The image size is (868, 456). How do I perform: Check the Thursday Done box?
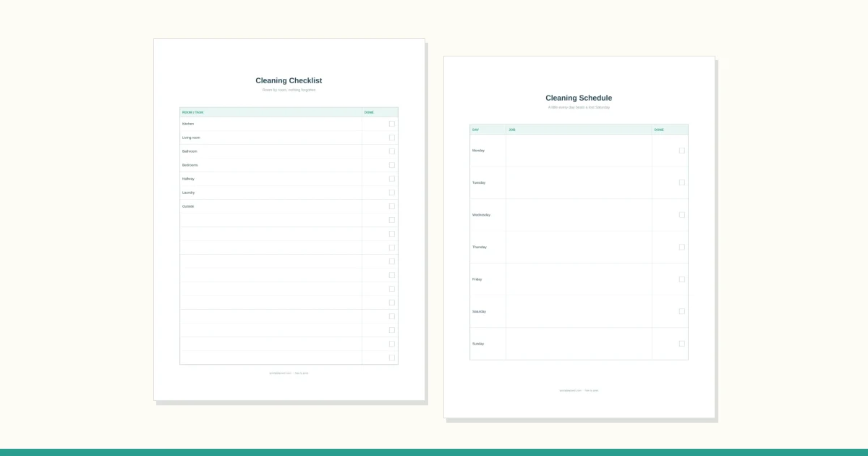682,247
